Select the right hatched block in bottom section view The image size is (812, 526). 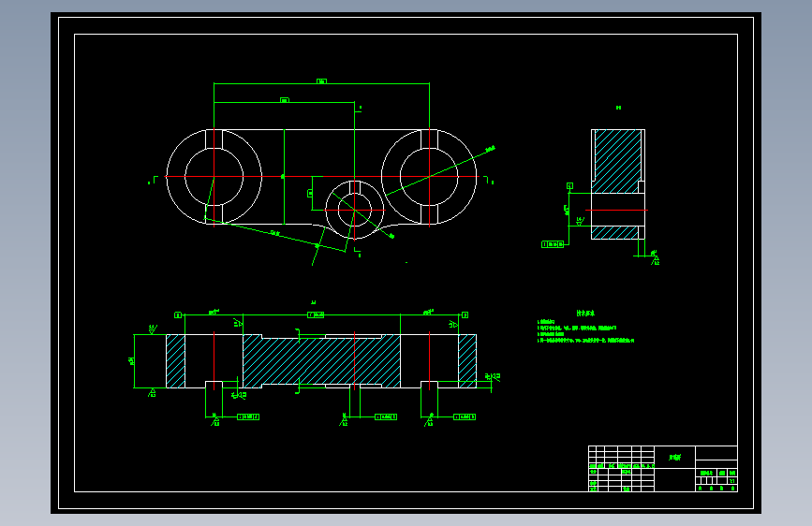tap(467, 361)
